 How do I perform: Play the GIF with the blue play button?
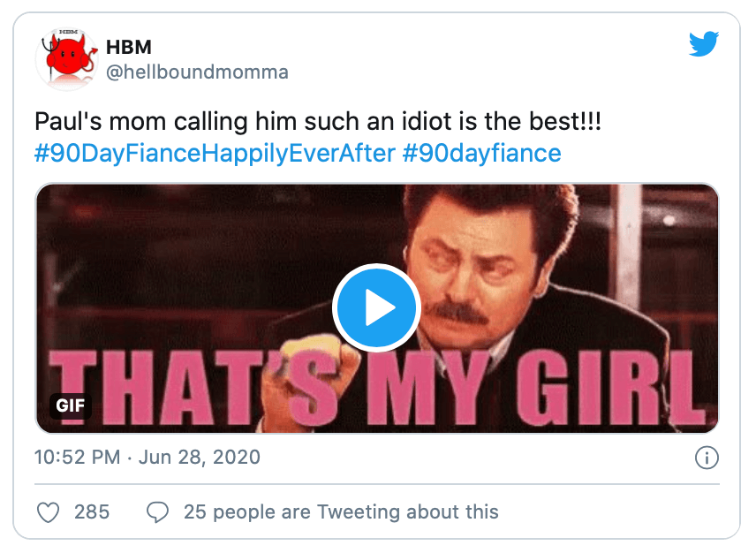376,308
